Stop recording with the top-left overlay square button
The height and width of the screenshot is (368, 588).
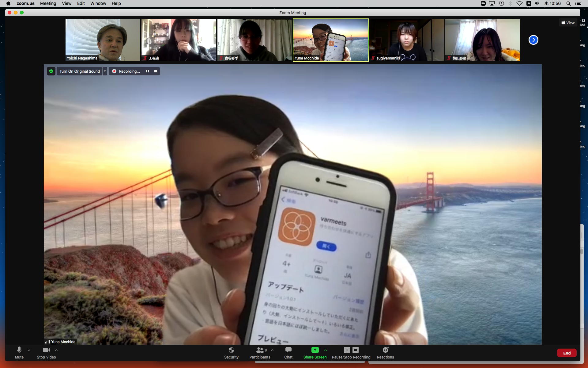156,71
